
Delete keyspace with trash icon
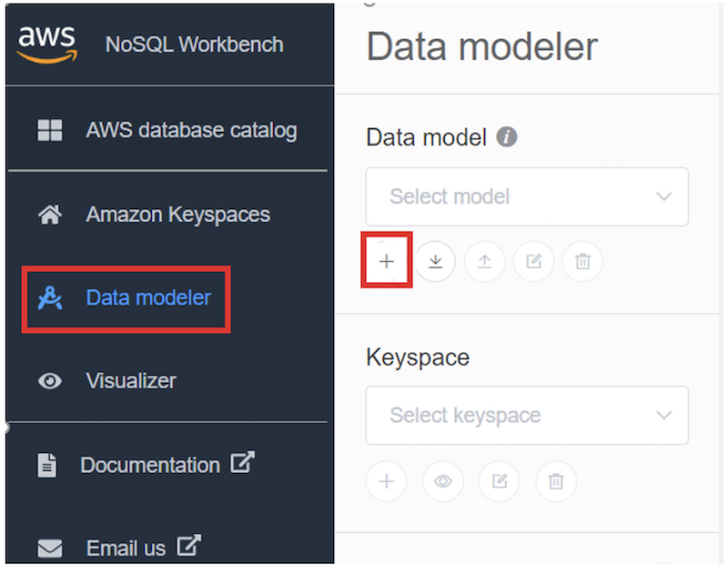556,481
